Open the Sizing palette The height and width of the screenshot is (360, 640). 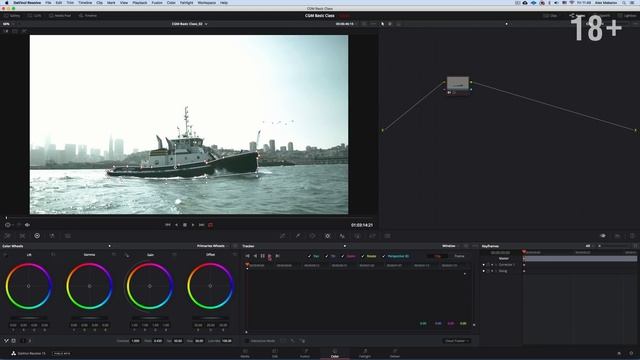coord(372,236)
